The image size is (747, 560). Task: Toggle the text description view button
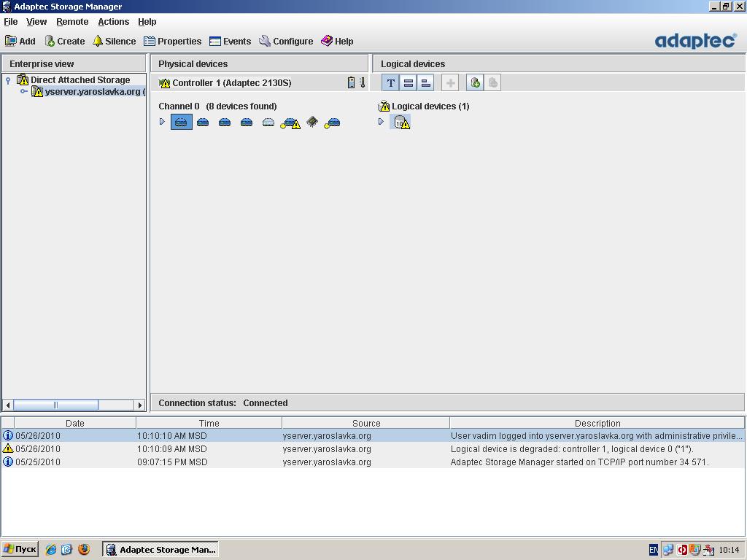pyautogui.click(x=391, y=83)
